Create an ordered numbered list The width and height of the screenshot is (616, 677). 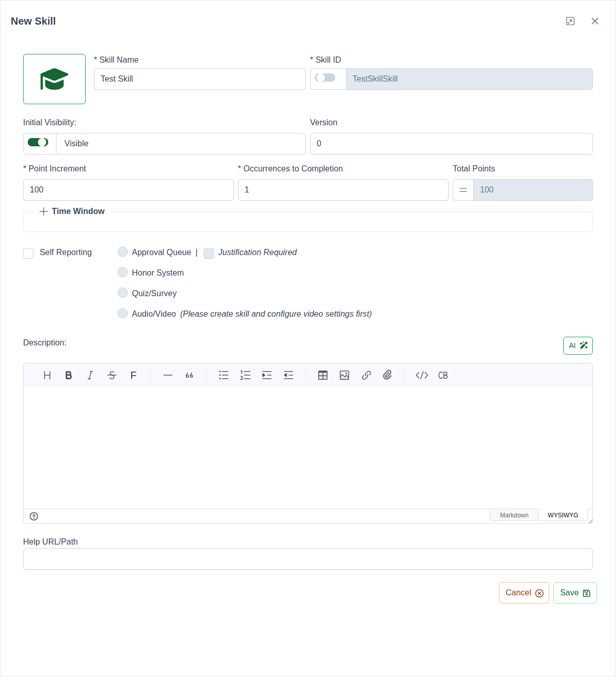[x=245, y=375]
